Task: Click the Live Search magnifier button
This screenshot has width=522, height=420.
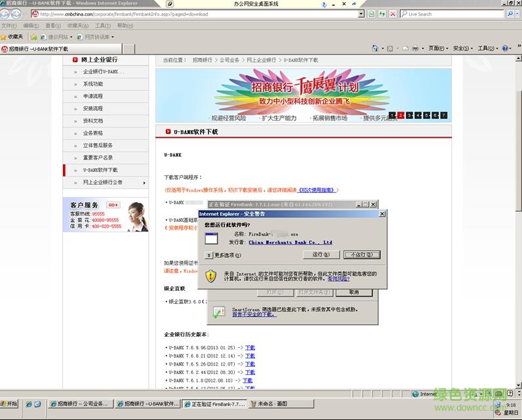Action: tap(510, 14)
